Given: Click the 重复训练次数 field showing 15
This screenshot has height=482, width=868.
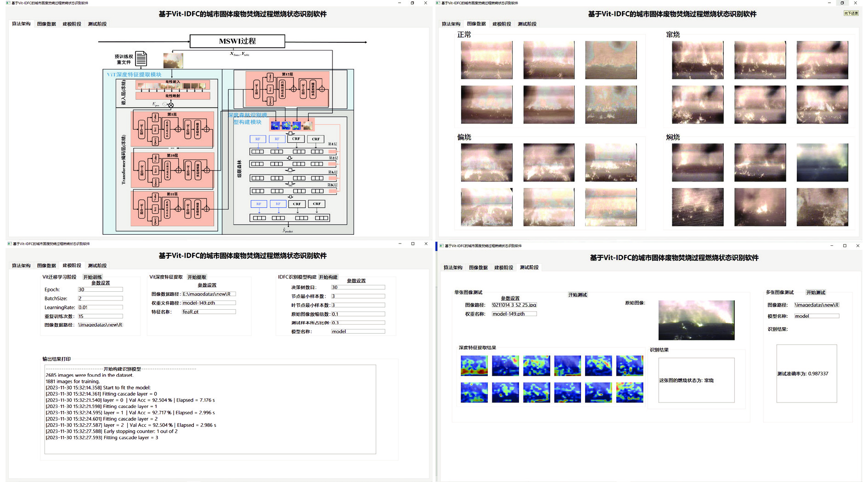Looking at the screenshot, I should pyautogui.click(x=100, y=316).
